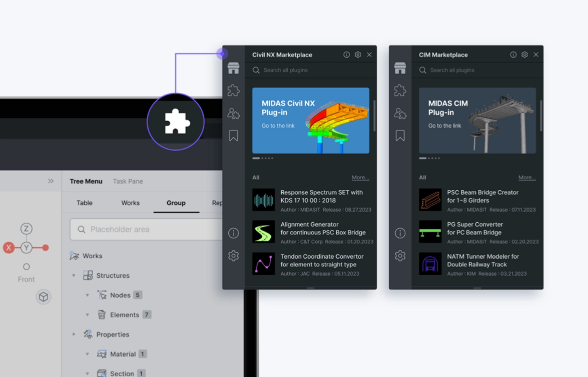Click the bottom settings gear in CIM sidebar
The image size is (588, 377).
tap(400, 256)
